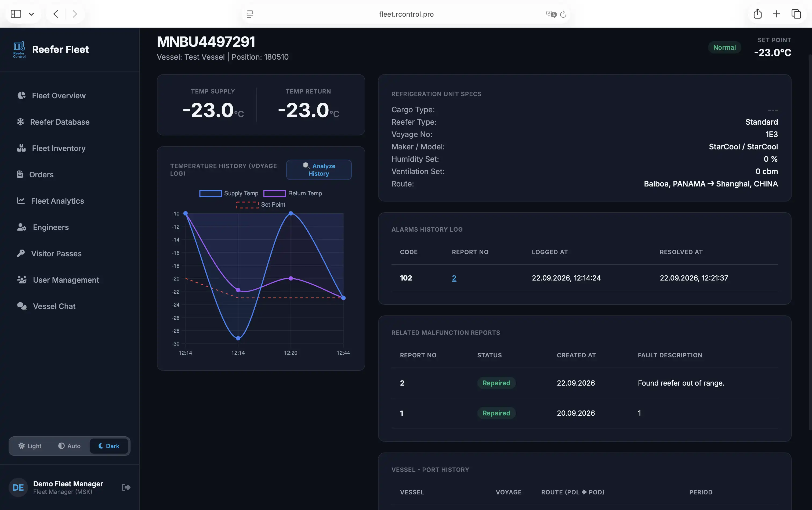Image resolution: width=812 pixels, height=510 pixels.
Task: Go to Fleet Analytics menu item
Action: click(70, 201)
